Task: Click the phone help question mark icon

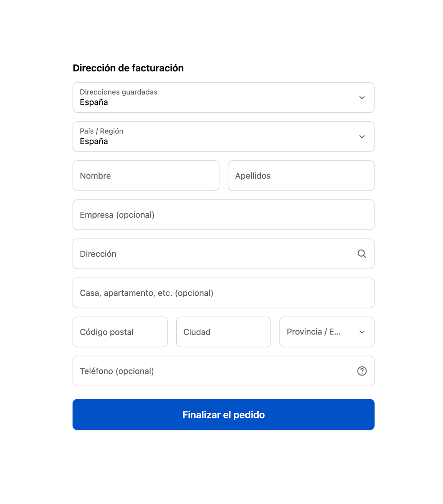Action: click(362, 371)
